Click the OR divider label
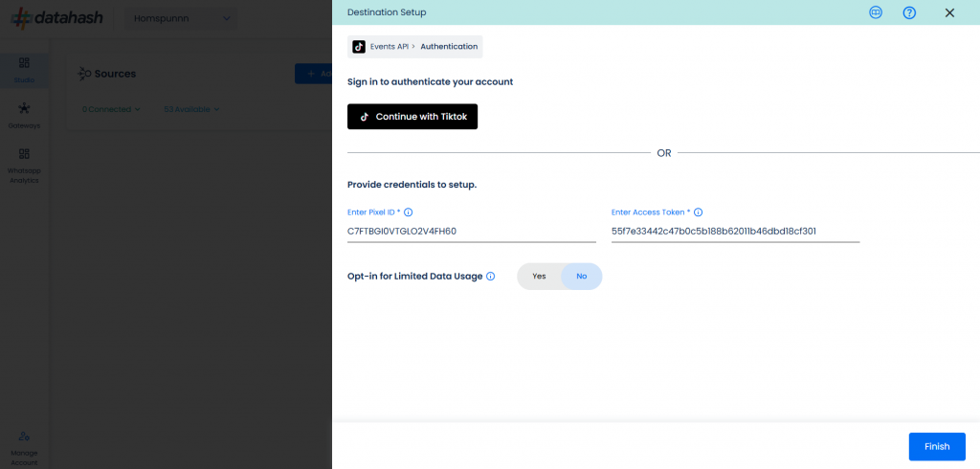 [664, 153]
